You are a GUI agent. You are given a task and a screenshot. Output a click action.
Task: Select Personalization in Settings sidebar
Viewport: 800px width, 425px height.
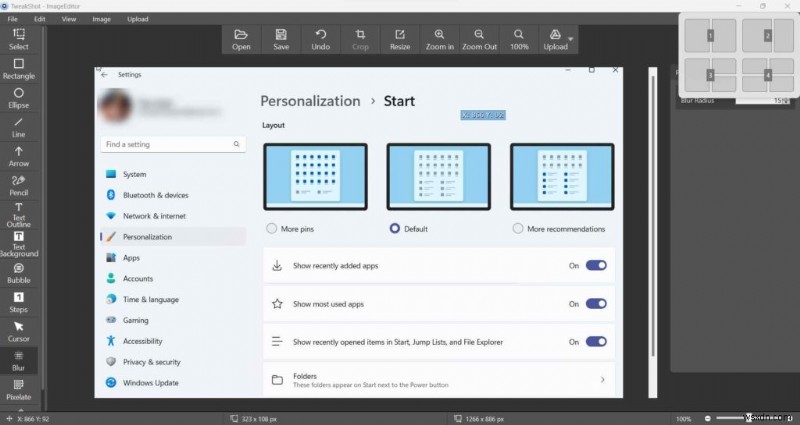tap(173, 237)
